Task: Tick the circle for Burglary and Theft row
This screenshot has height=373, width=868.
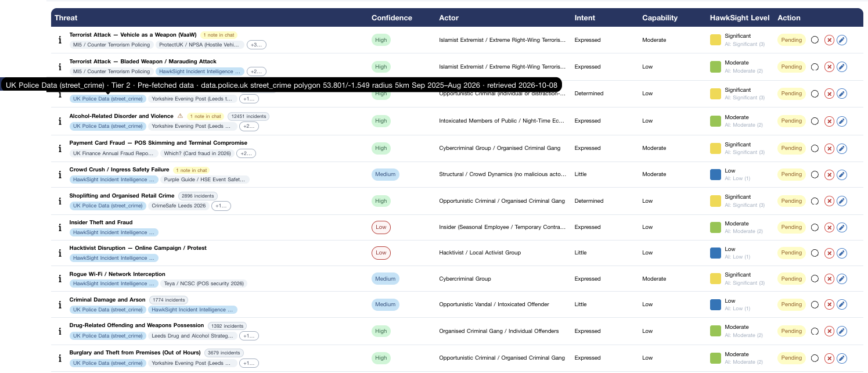Action: tap(815, 358)
